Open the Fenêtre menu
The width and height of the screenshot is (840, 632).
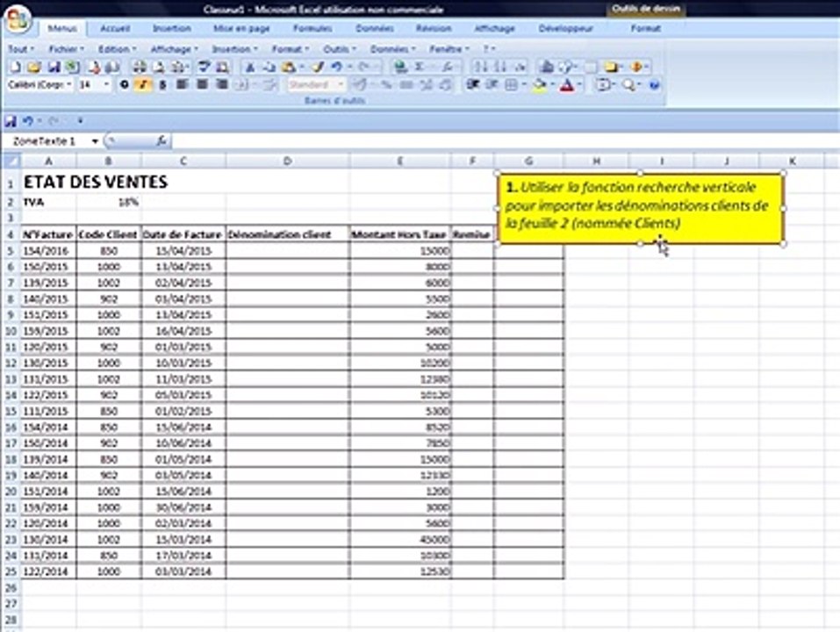[449, 49]
